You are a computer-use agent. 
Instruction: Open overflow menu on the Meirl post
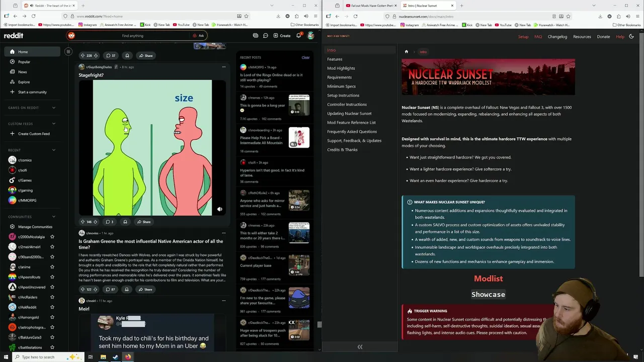coord(224,301)
